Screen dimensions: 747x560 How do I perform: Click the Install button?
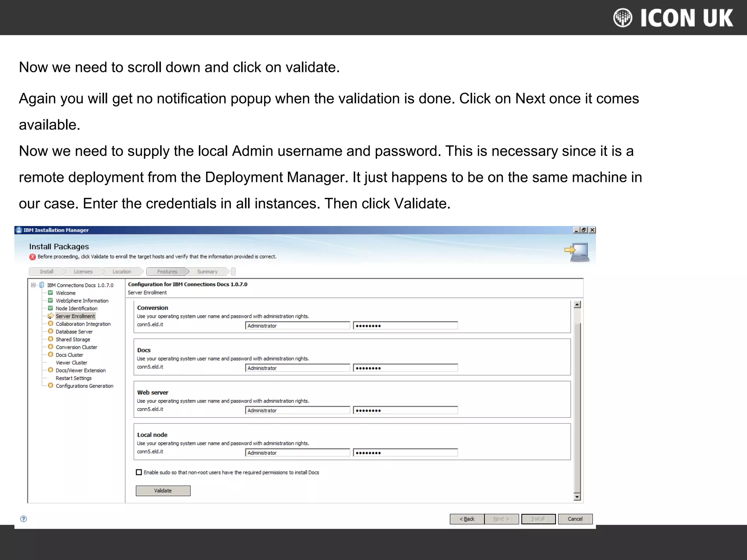(538, 519)
